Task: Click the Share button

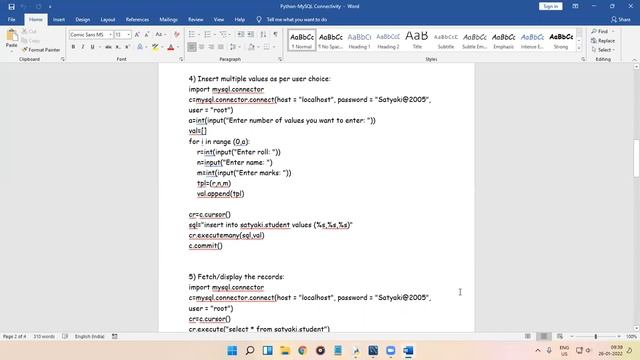Action: coord(621,20)
